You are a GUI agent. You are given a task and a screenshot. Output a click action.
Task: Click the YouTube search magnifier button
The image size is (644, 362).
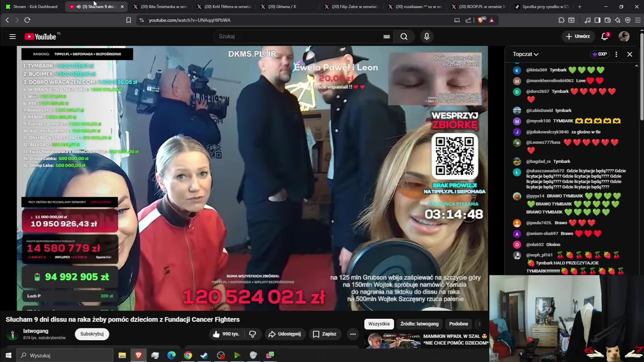(x=404, y=36)
